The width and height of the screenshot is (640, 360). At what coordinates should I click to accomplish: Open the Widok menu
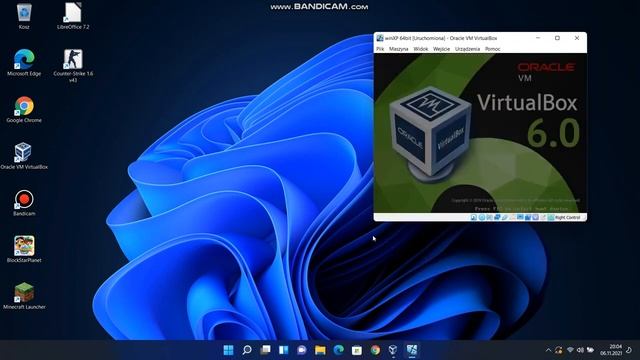click(420, 49)
